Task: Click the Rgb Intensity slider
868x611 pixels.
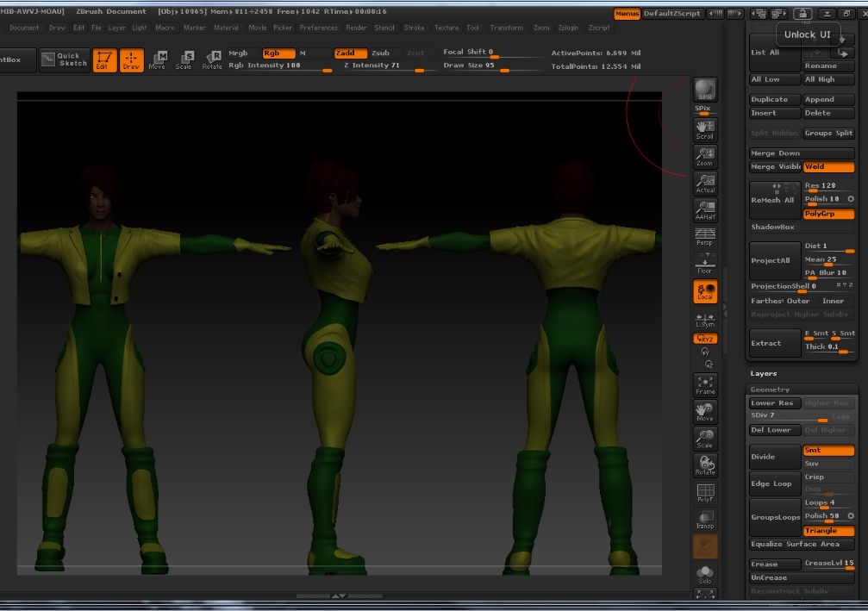Action: (279, 65)
